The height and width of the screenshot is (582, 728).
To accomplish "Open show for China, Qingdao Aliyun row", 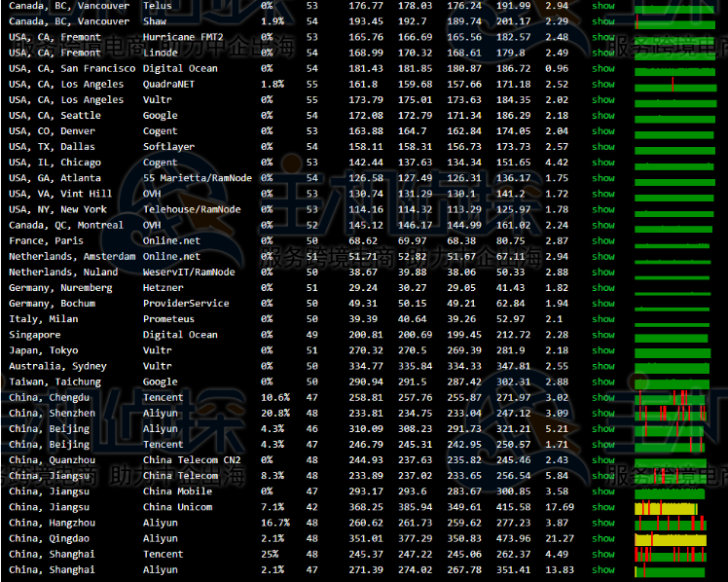I will pos(603,538).
